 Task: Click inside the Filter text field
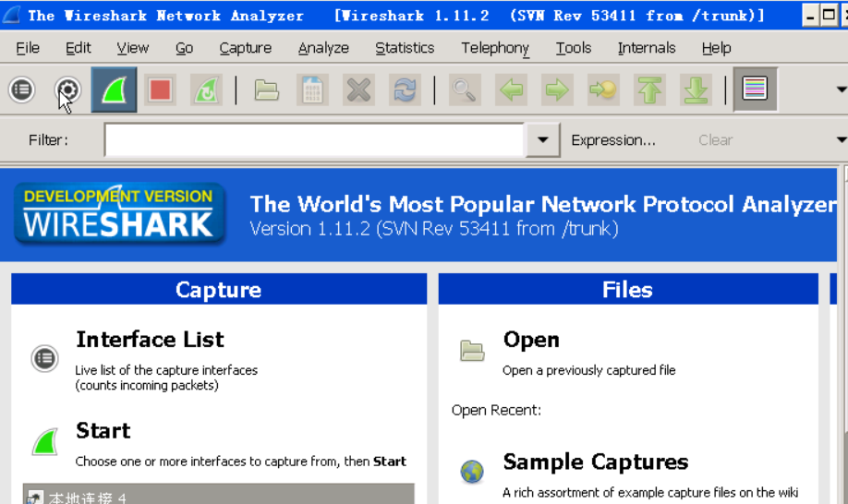[x=314, y=140]
